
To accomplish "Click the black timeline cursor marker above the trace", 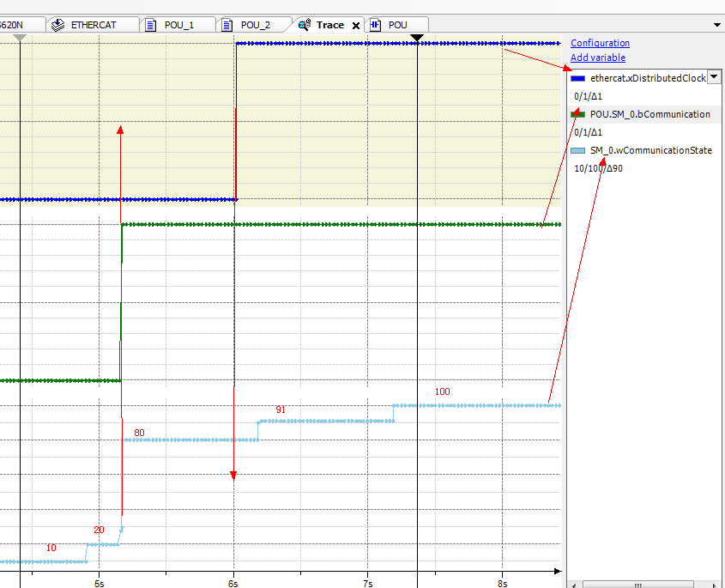I will pos(417,38).
